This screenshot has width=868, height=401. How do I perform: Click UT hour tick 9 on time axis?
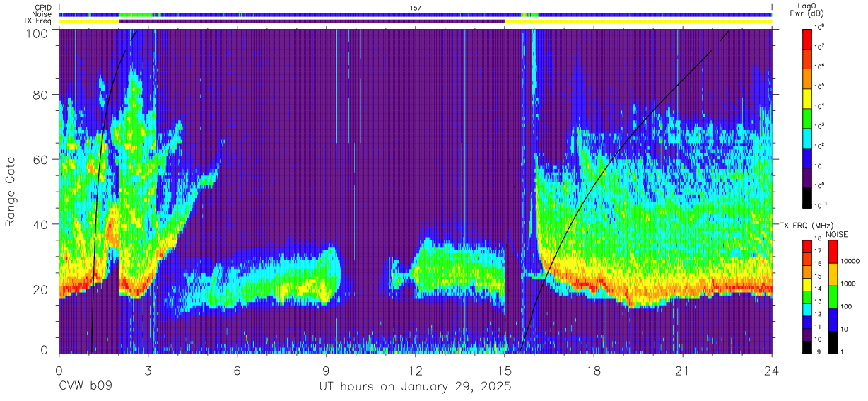coord(326,371)
